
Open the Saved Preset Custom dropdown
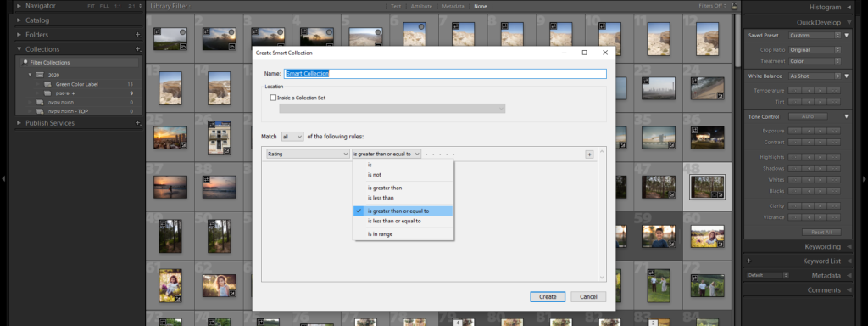815,35
